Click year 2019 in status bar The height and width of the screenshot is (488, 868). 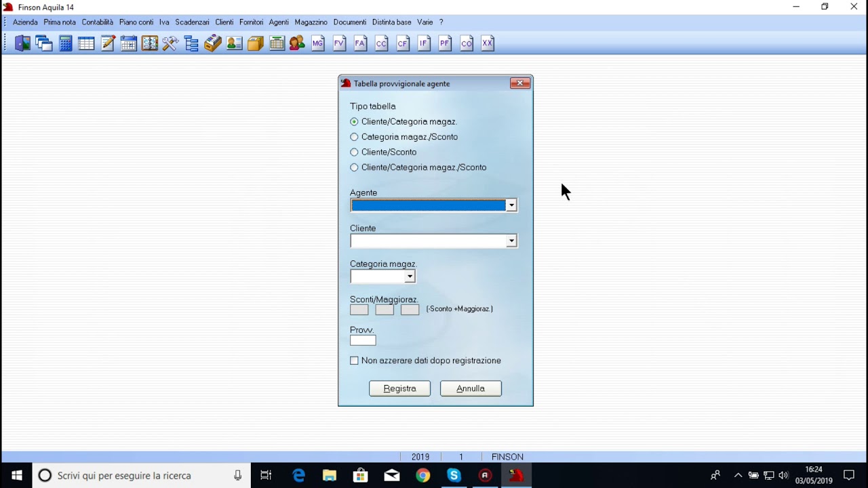tap(420, 457)
